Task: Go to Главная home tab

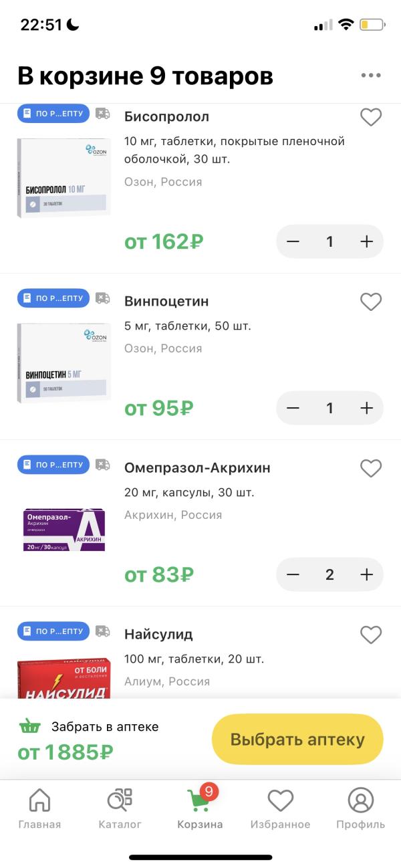Action: click(x=39, y=808)
